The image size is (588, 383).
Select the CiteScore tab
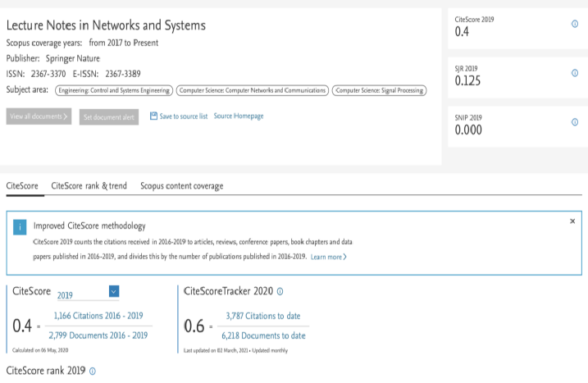click(22, 186)
